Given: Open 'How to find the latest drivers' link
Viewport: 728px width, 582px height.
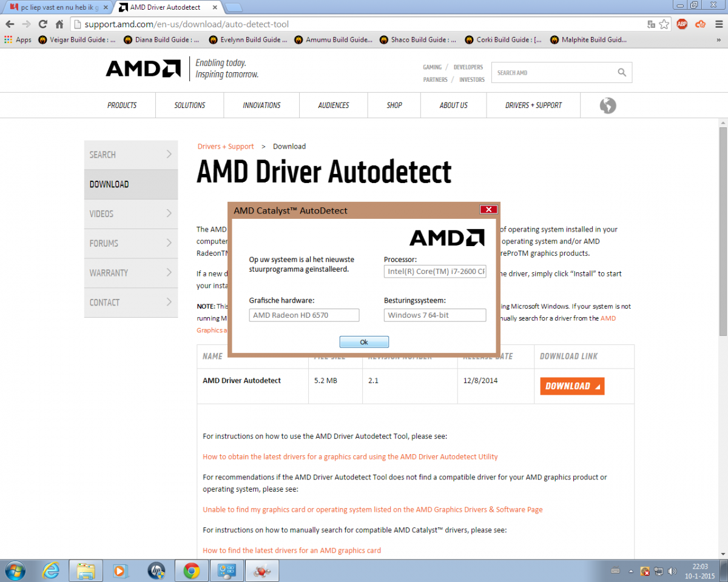Looking at the screenshot, I should [x=292, y=550].
